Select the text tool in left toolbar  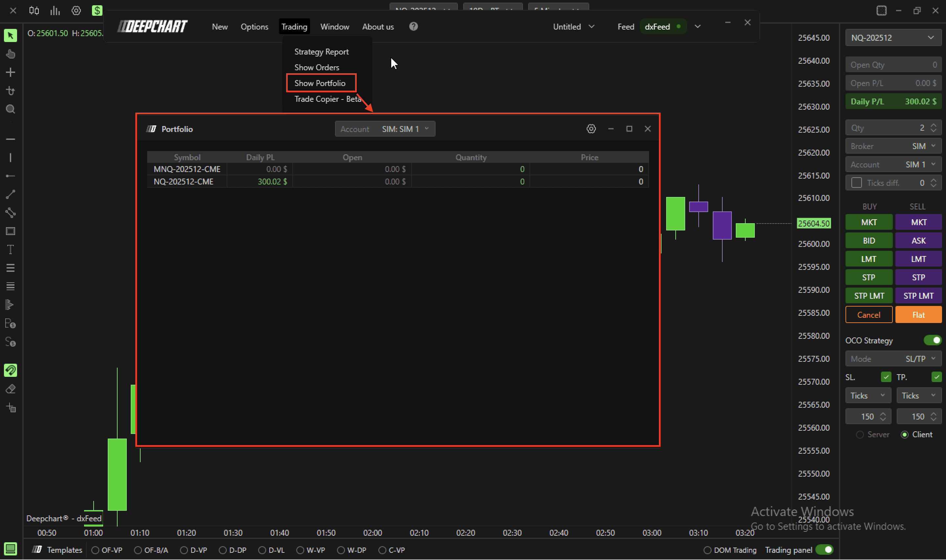11,249
